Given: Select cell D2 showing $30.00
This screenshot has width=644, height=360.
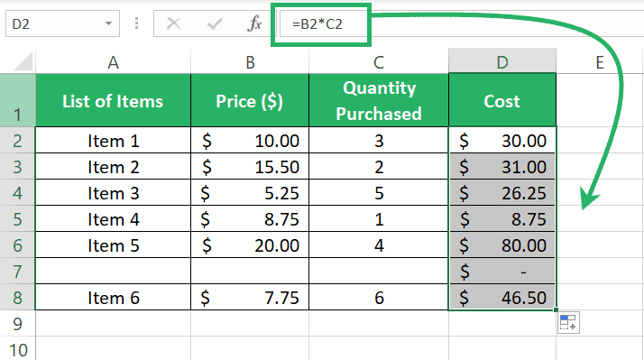Looking at the screenshot, I should 502,141.
